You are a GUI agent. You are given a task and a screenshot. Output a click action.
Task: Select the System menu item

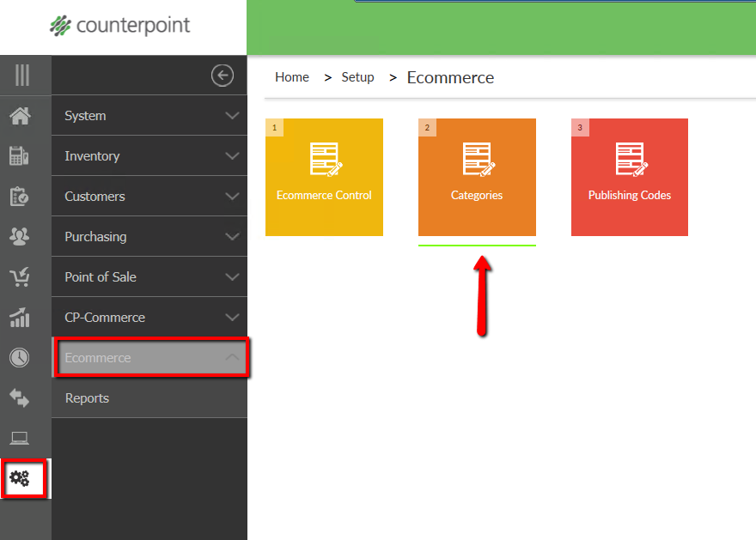(x=149, y=116)
